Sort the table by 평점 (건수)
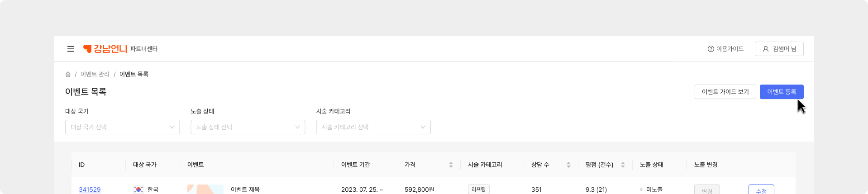The height and width of the screenshot is (194, 868). coord(623,165)
